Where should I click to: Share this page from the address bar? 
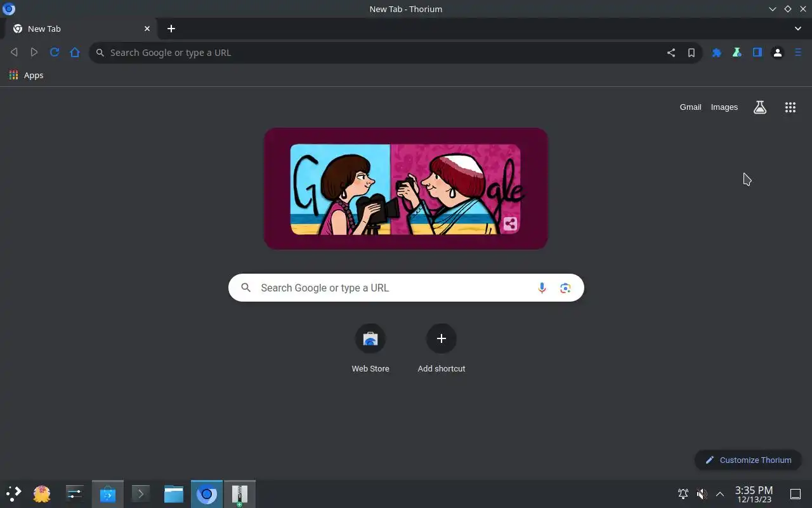[671, 53]
